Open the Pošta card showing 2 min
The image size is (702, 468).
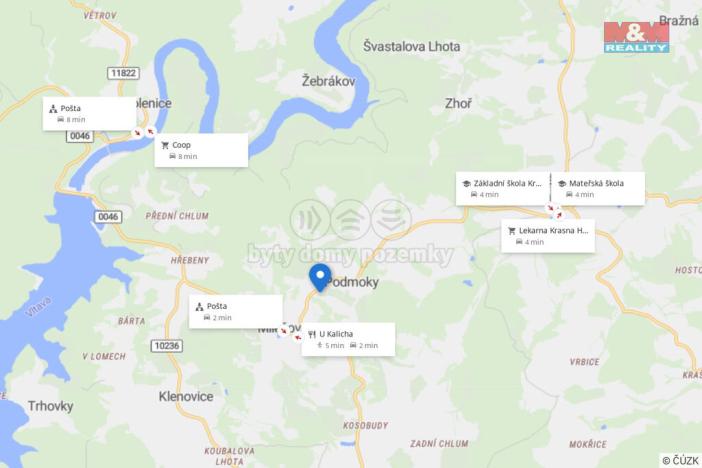point(235,312)
